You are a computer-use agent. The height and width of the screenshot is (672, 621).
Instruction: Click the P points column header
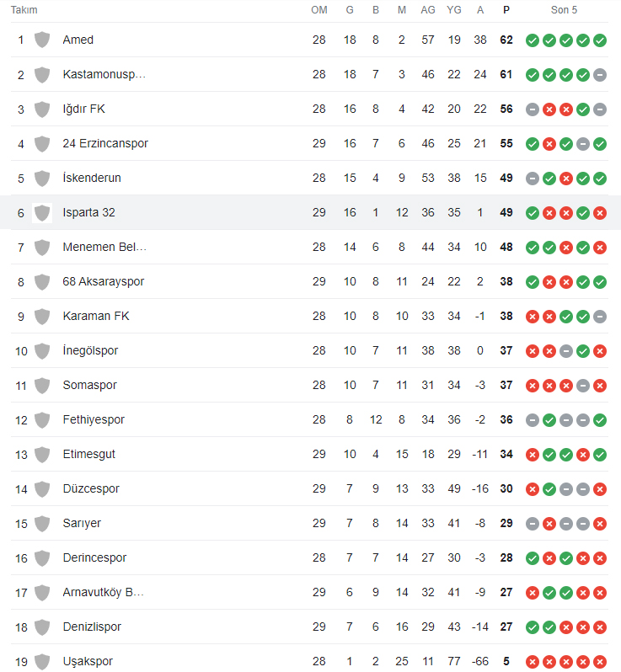506,10
